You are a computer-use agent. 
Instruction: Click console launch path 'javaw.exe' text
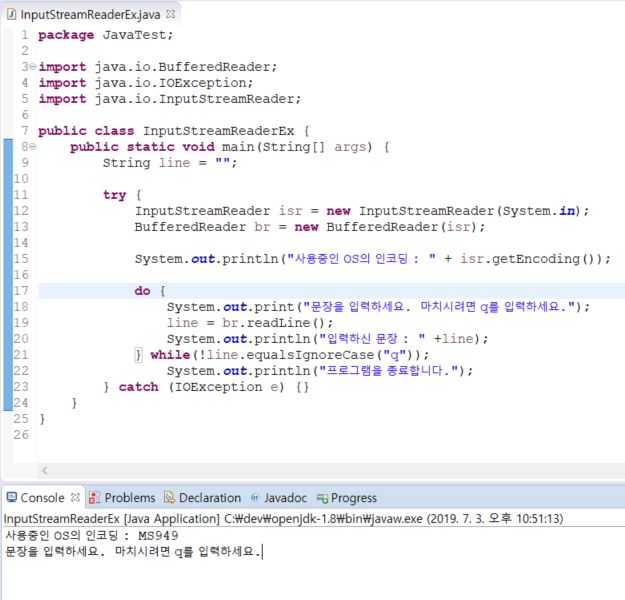click(x=397, y=519)
